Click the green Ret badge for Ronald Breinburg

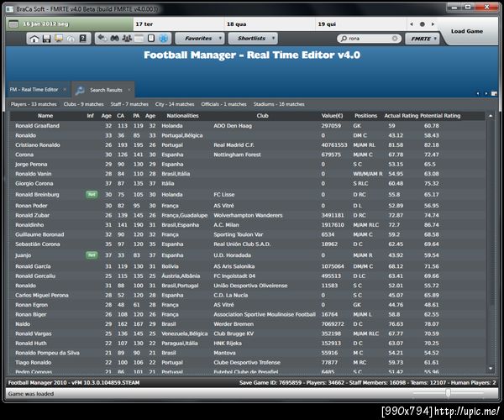click(x=92, y=194)
